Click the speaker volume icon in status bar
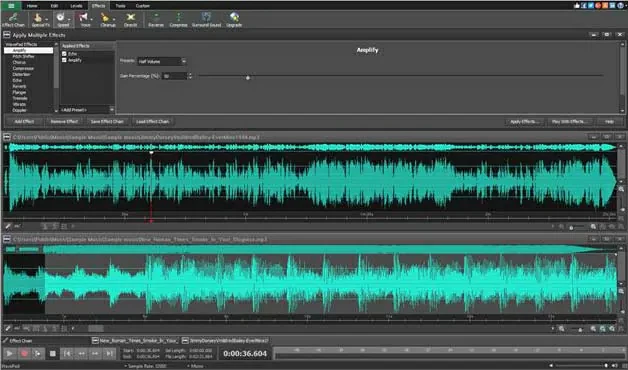 (x=615, y=366)
